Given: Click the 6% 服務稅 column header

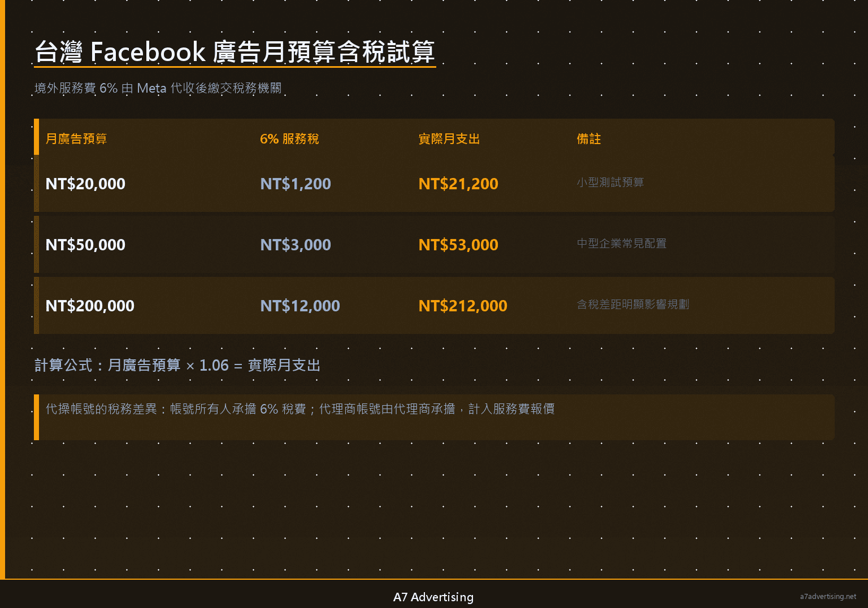Looking at the screenshot, I should [289, 139].
